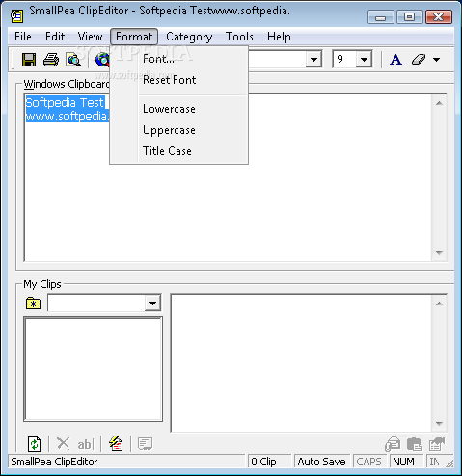The height and width of the screenshot is (476, 462).
Task: Open the Edit menu
Action: point(55,37)
